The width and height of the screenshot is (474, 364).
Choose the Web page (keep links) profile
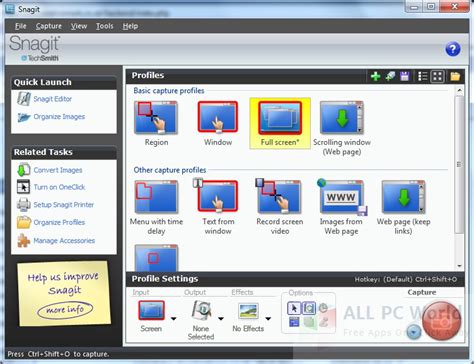tap(403, 207)
